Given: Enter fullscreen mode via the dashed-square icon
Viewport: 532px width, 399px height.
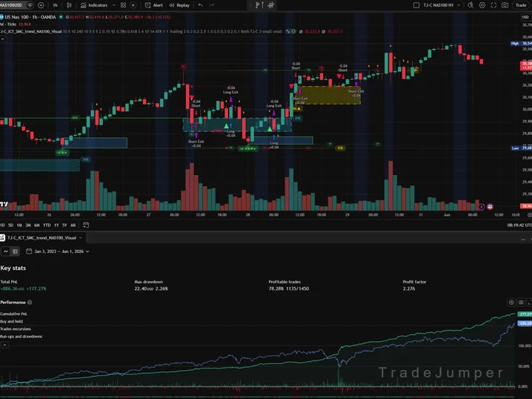Looking at the screenshot, I should point(493,5).
